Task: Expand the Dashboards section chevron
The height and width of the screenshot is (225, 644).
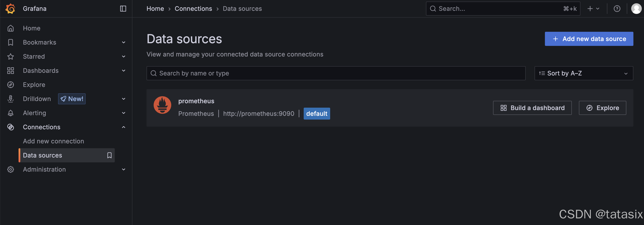Action: tap(124, 71)
